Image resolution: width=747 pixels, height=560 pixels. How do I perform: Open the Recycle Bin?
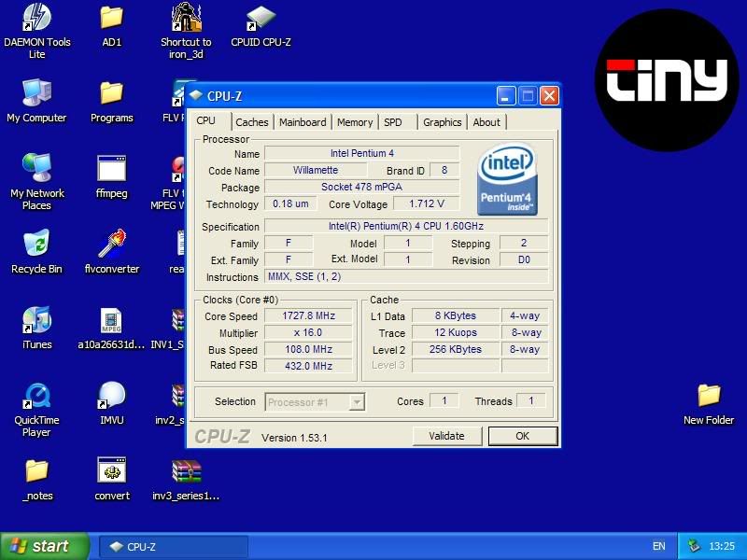point(36,251)
